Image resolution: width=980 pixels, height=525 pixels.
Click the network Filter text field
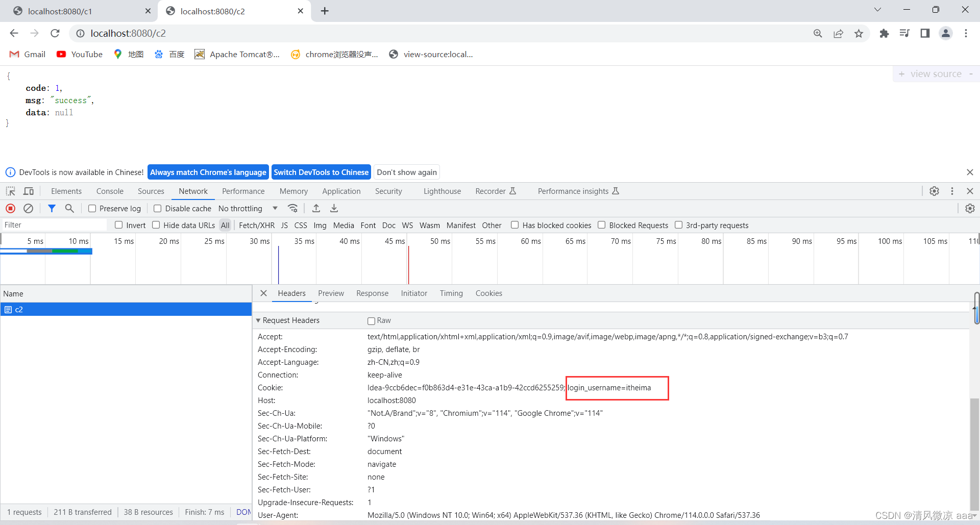tap(54, 225)
